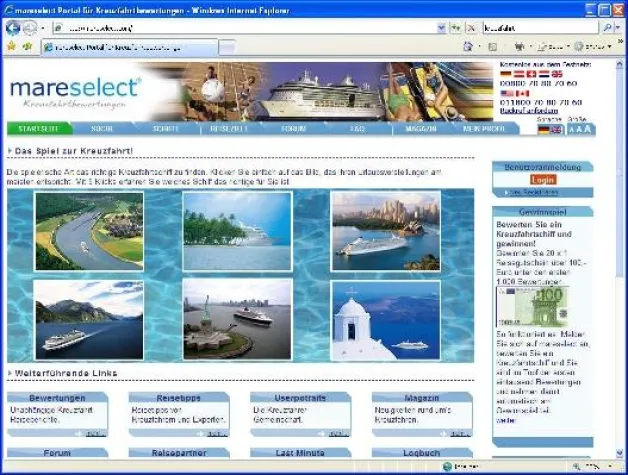Image resolution: width=628 pixels, height=475 pixels.
Task: Open the STARTSEITE navigation tab
Action: tap(38, 129)
